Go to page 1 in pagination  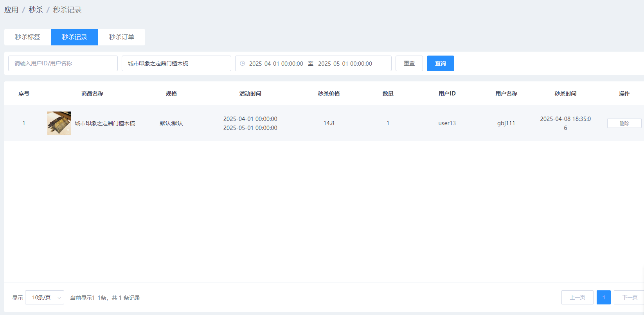pos(603,297)
